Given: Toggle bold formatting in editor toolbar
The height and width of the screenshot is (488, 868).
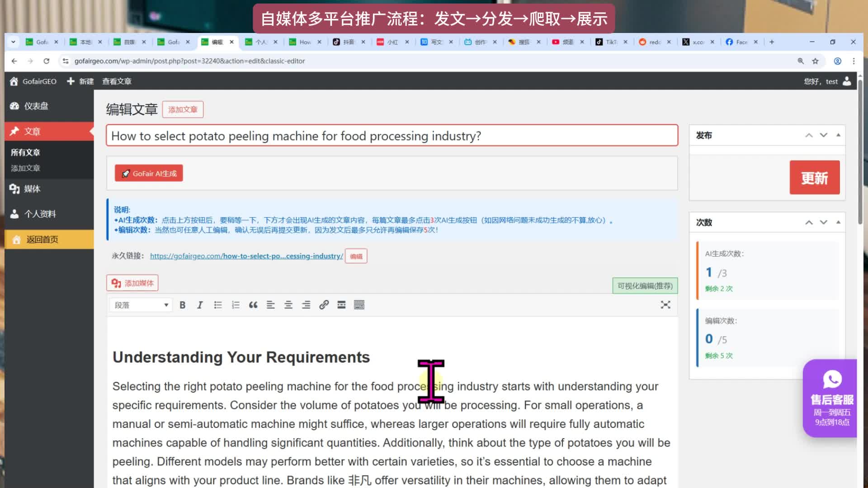Looking at the screenshot, I should (183, 305).
